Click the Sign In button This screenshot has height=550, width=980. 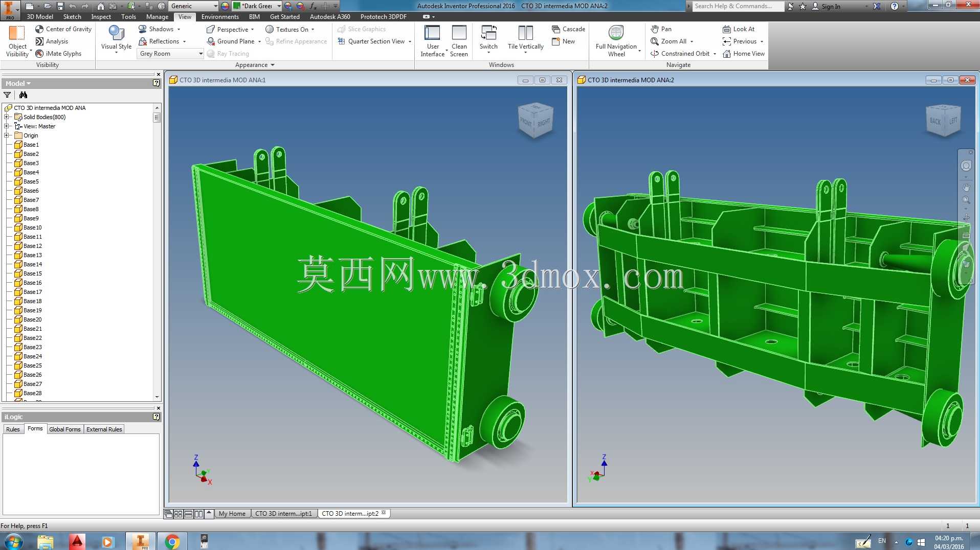(826, 7)
